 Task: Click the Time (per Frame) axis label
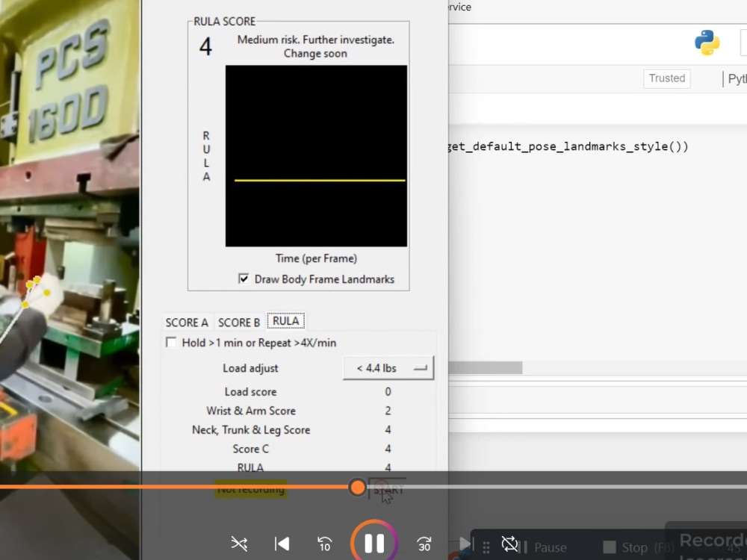click(316, 258)
